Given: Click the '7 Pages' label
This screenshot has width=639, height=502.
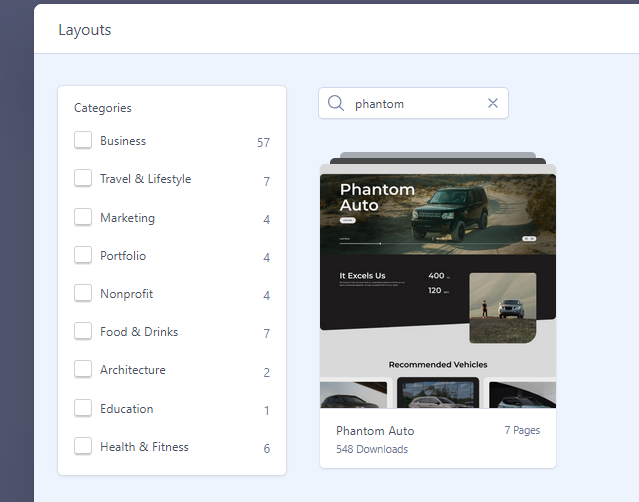Looking at the screenshot, I should point(521,430).
